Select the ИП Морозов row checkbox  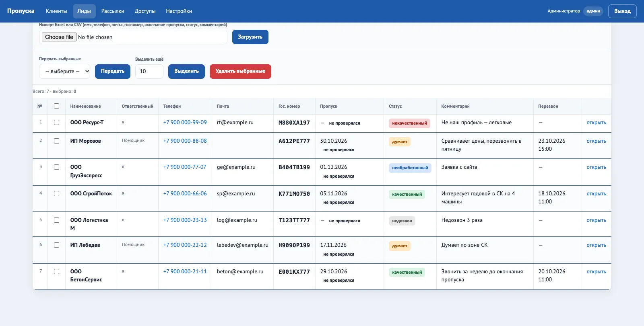pyautogui.click(x=56, y=141)
